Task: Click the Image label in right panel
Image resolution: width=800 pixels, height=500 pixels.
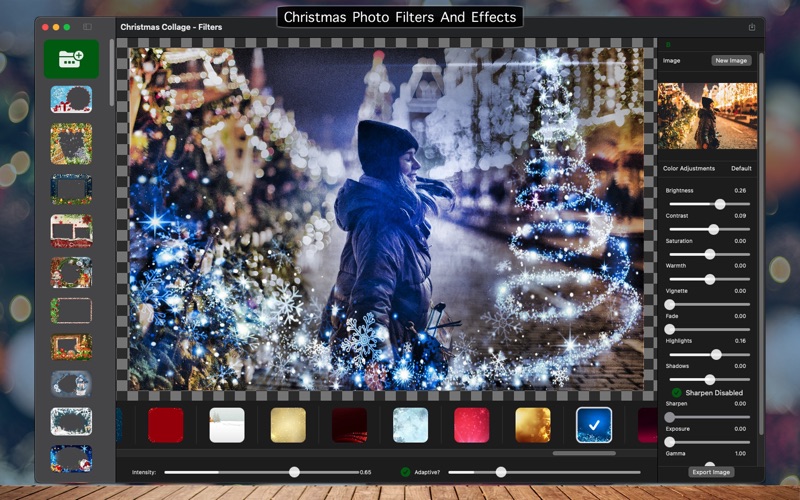Action: pyautogui.click(x=671, y=61)
